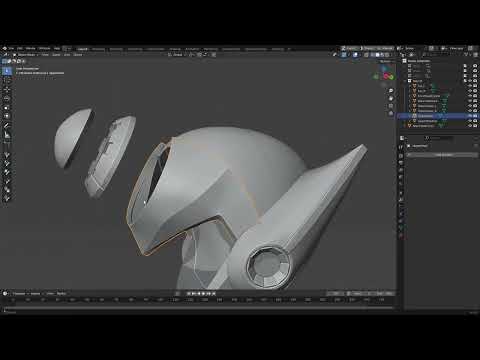Click the timeline playback controls

point(201,294)
